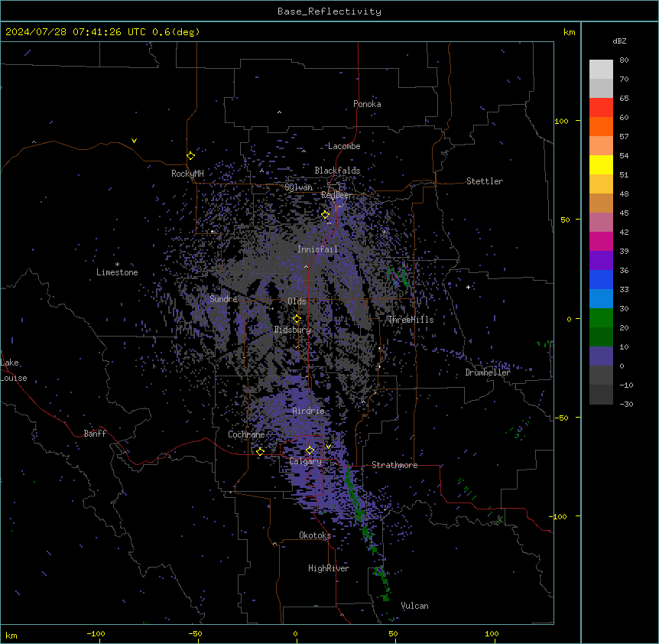Select the HighRiver label

[x=329, y=568]
